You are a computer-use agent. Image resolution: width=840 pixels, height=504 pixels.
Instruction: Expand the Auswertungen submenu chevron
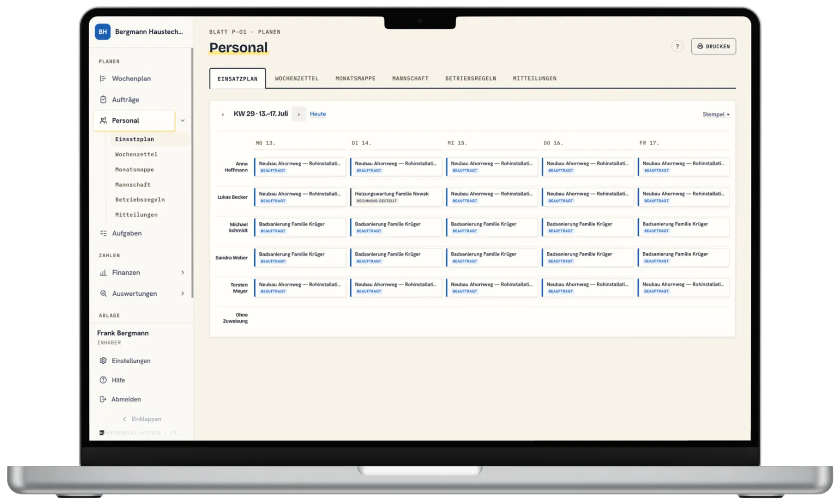[183, 294]
